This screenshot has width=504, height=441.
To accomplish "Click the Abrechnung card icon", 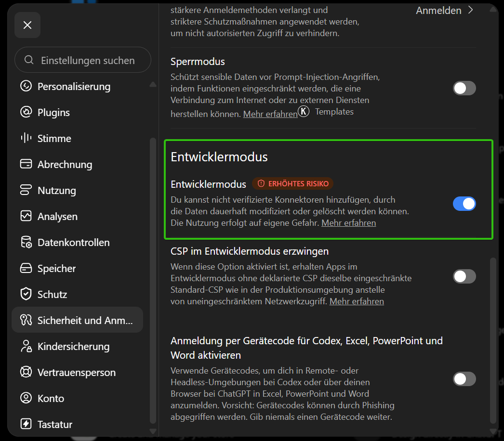I will (26, 164).
